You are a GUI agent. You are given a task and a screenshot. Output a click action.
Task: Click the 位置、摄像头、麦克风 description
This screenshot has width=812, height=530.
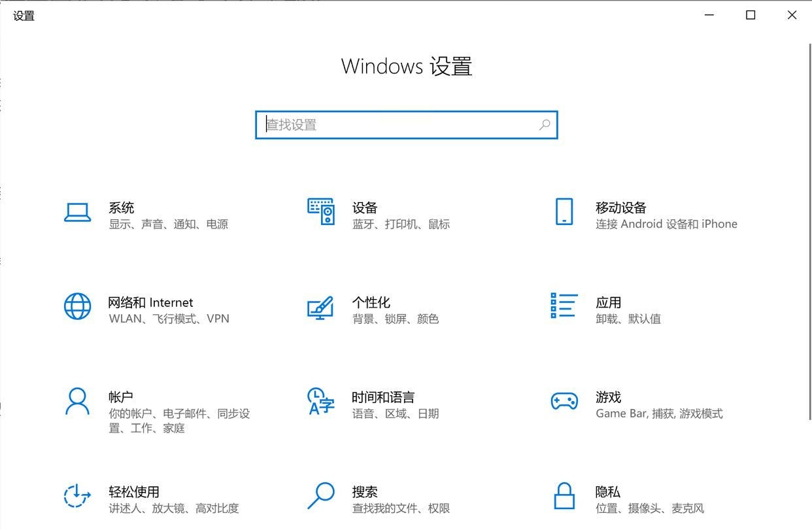coord(649,508)
